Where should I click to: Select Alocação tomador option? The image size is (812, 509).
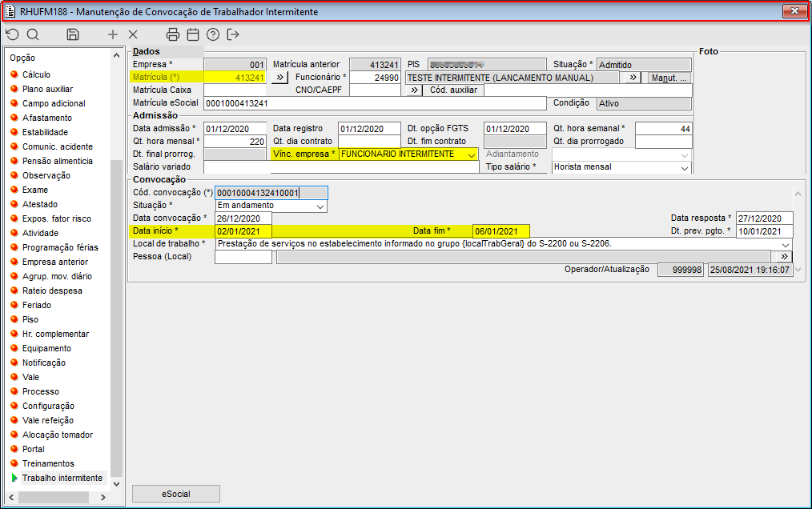click(x=58, y=435)
